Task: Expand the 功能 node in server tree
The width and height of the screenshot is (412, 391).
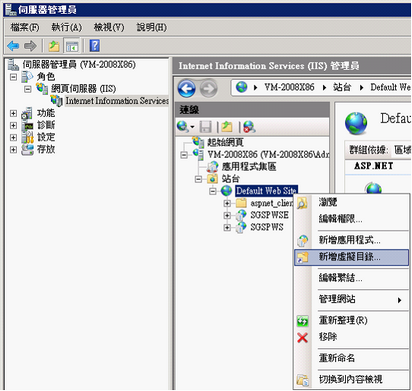Action: click(13, 113)
